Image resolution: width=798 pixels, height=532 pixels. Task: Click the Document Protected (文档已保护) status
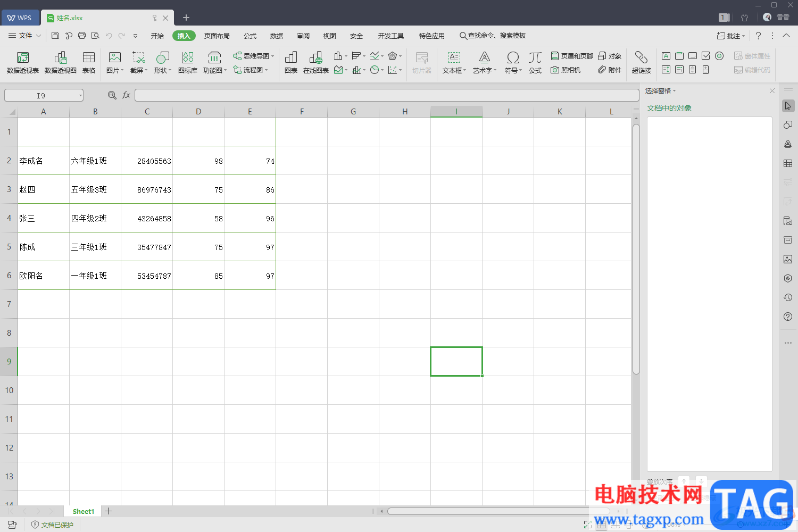(52, 525)
